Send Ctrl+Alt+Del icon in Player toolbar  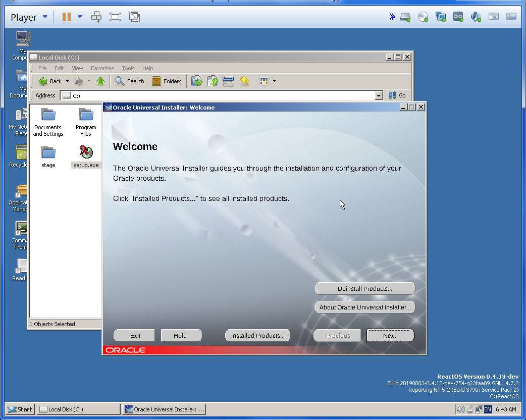click(x=96, y=17)
